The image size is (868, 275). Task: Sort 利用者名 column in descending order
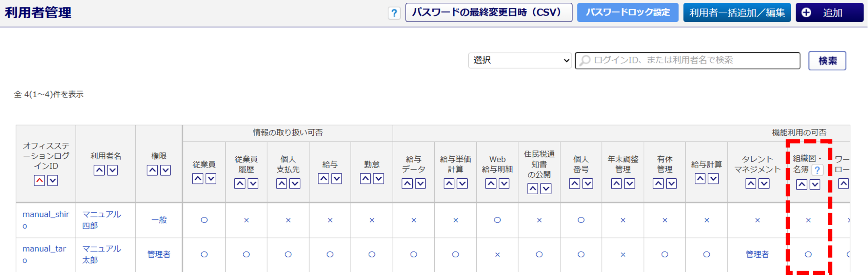tap(113, 170)
